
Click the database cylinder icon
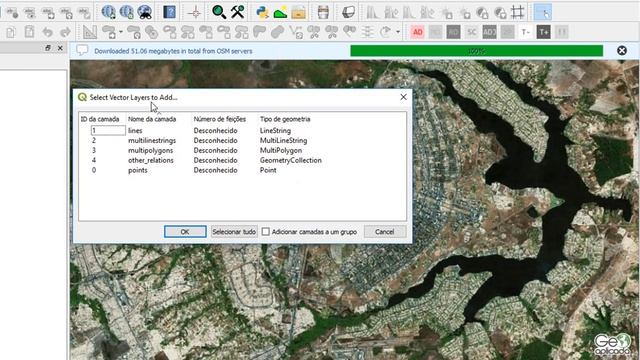323,12
